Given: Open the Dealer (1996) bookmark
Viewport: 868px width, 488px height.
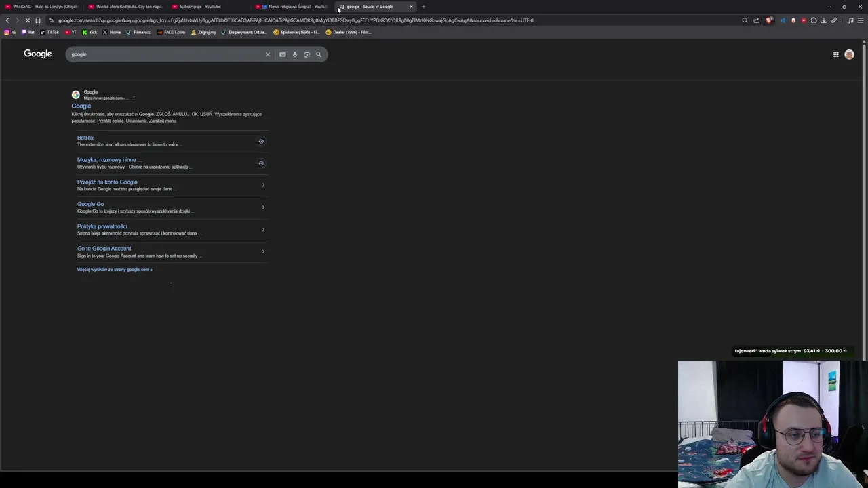Looking at the screenshot, I should (349, 32).
